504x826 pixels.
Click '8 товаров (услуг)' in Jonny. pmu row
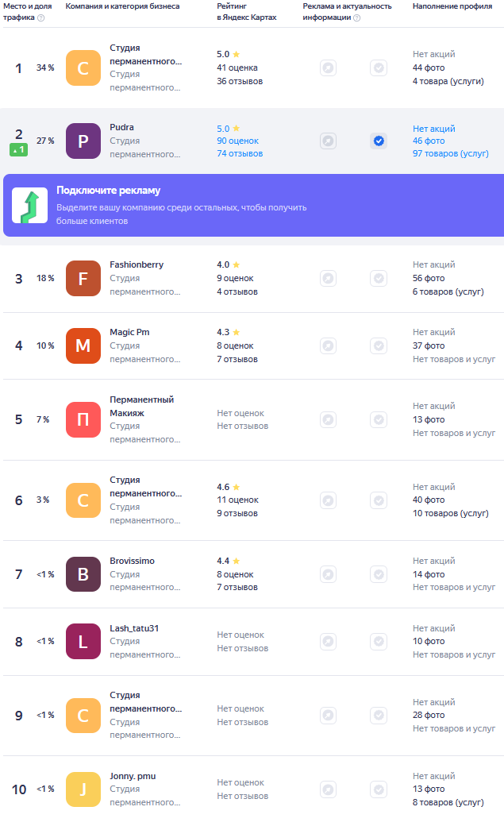point(448,802)
